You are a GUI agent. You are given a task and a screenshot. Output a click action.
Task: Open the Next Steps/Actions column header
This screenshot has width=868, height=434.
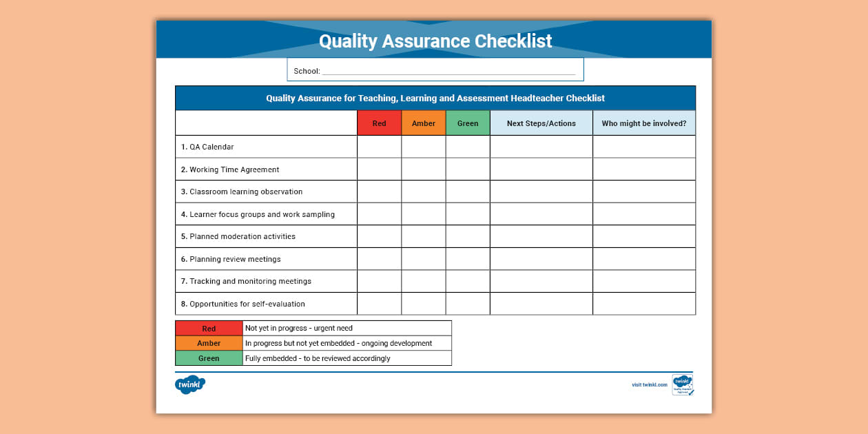click(540, 123)
